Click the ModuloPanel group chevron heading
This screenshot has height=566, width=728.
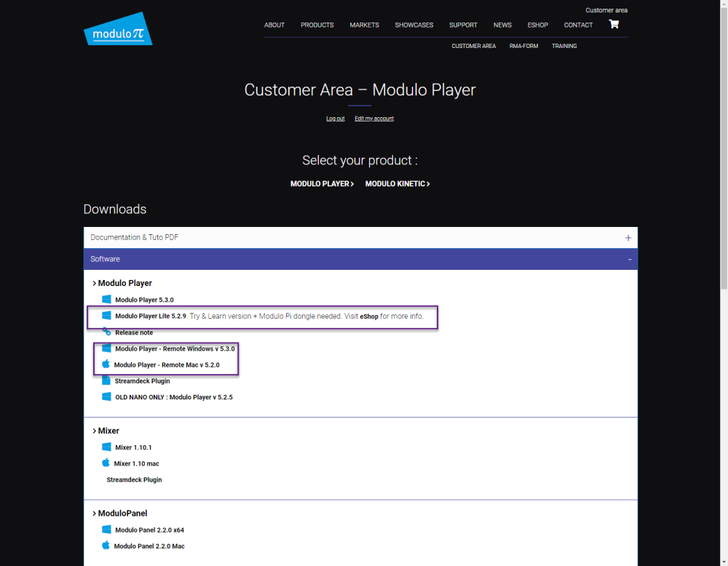(120, 513)
